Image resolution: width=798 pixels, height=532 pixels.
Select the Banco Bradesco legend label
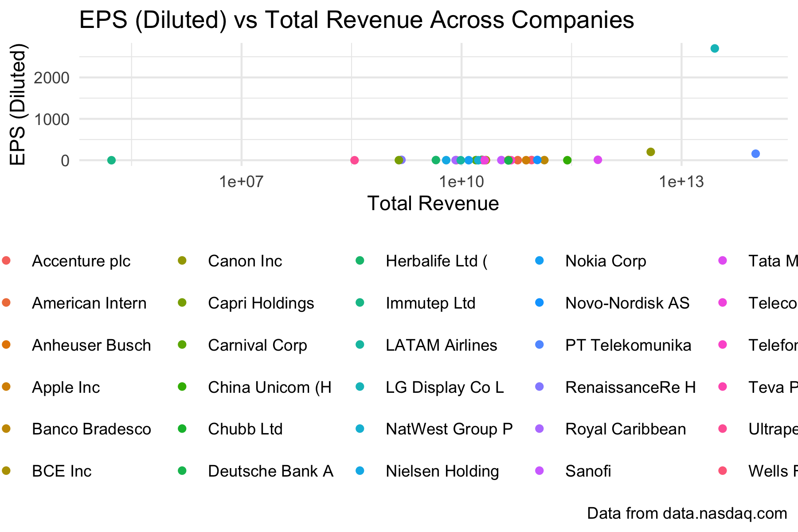coord(91,429)
